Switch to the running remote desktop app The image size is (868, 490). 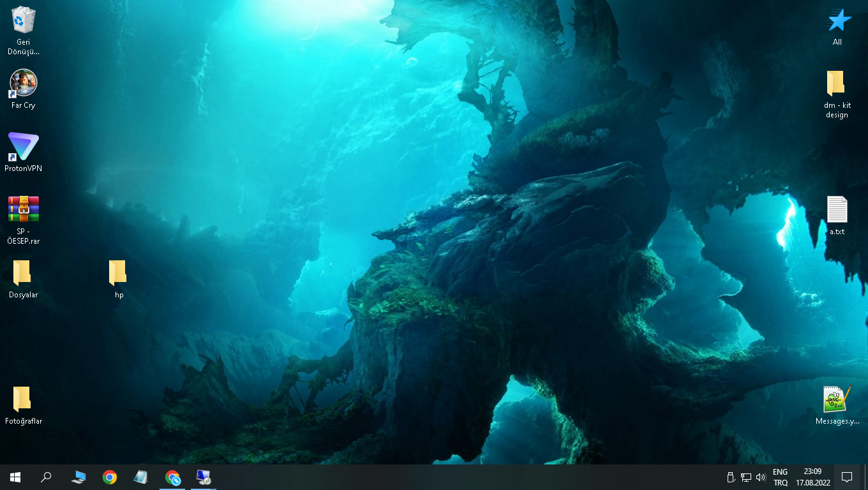click(x=204, y=477)
